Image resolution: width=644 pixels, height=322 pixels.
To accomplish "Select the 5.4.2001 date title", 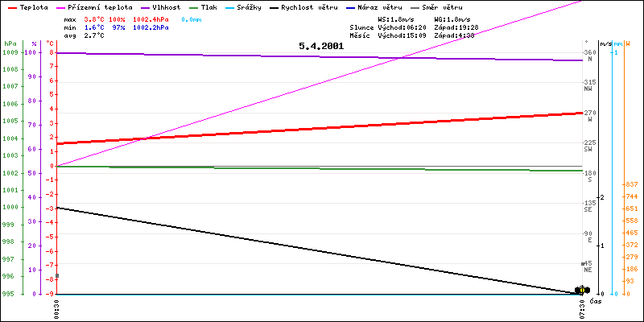I will click(320, 47).
